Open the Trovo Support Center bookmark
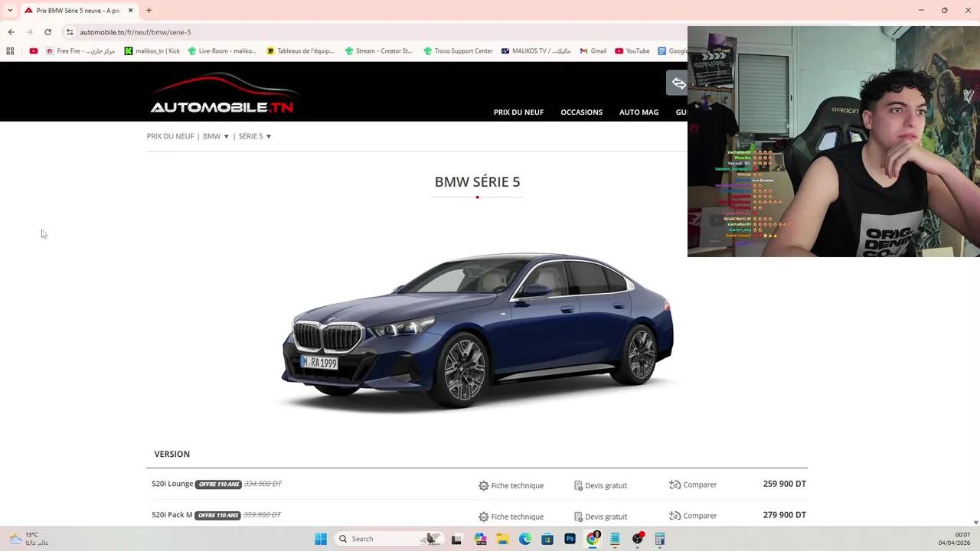 458,51
